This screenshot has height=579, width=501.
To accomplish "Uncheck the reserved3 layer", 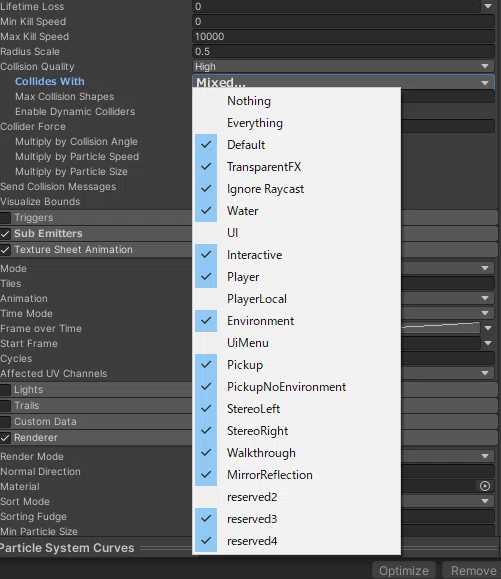I will pyautogui.click(x=296, y=519).
